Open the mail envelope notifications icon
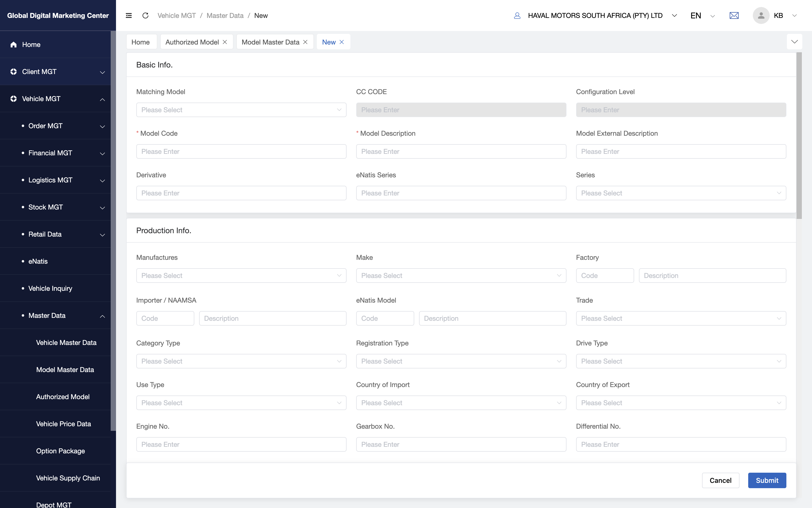The height and width of the screenshot is (508, 812). tap(734, 15)
